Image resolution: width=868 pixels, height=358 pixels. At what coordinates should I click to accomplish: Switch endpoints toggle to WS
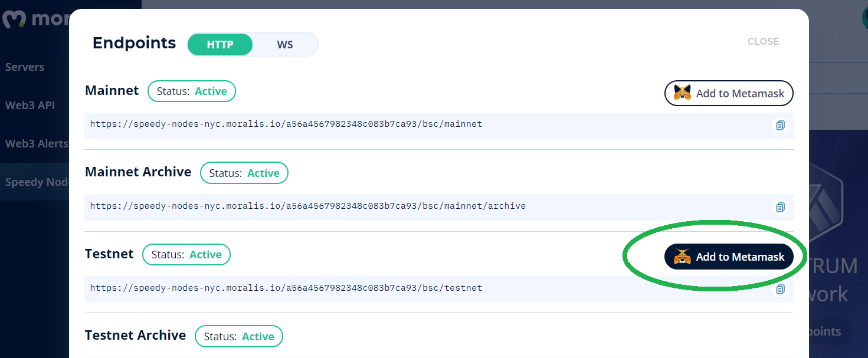click(285, 44)
